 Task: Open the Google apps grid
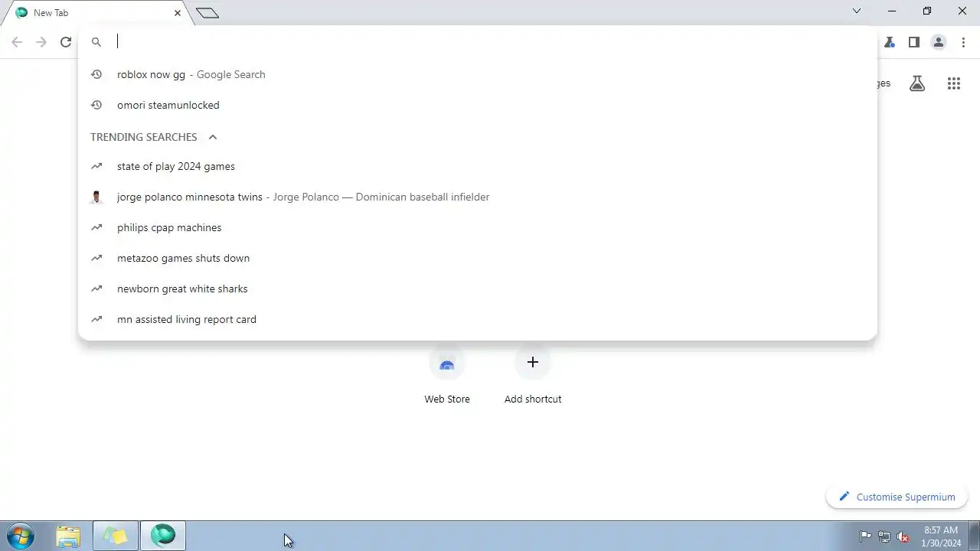[x=954, y=83]
